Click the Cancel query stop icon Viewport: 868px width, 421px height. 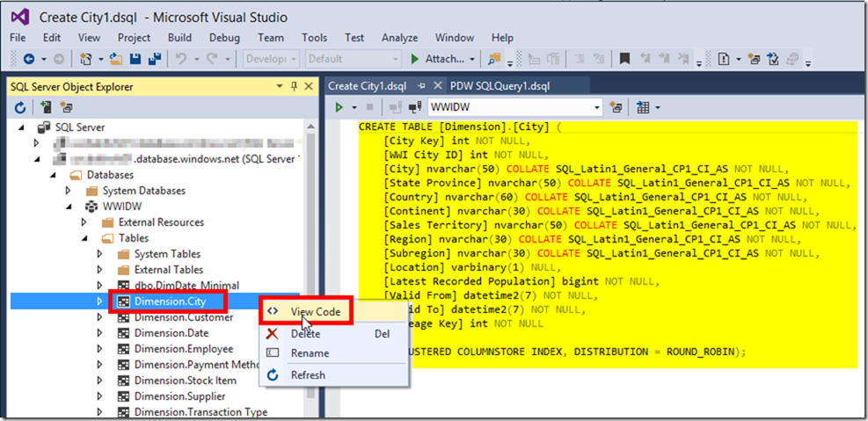click(x=369, y=107)
